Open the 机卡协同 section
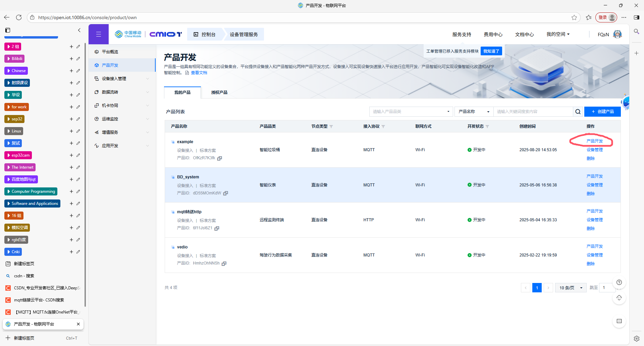The height and width of the screenshot is (346, 644). [x=110, y=105]
